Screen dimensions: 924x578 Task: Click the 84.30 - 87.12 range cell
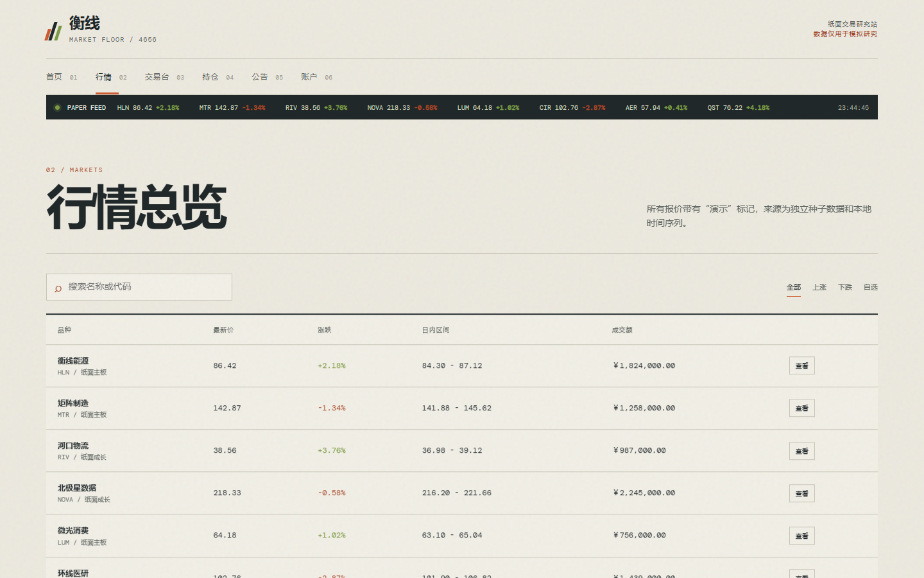tap(452, 366)
